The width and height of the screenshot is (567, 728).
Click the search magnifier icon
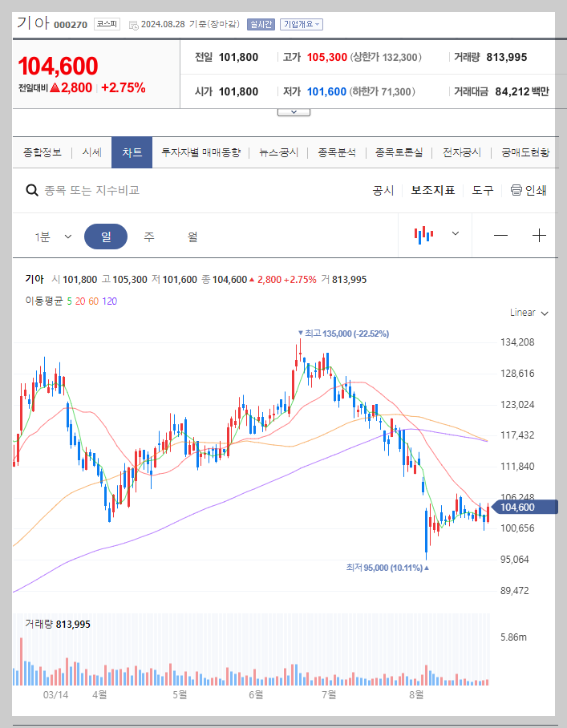pyautogui.click(x=31, y=190)
